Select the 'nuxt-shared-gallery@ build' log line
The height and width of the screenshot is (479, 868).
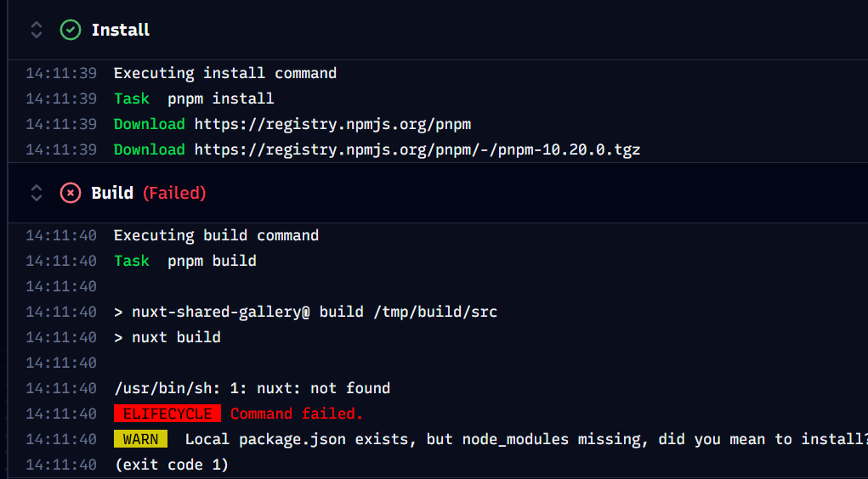[x=305, y=312]
